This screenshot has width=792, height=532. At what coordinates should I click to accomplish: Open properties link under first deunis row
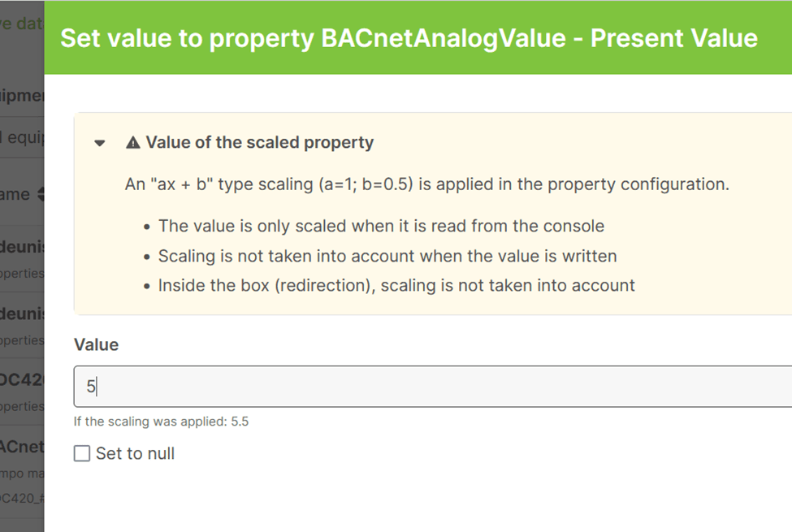[x=22, y=274]
